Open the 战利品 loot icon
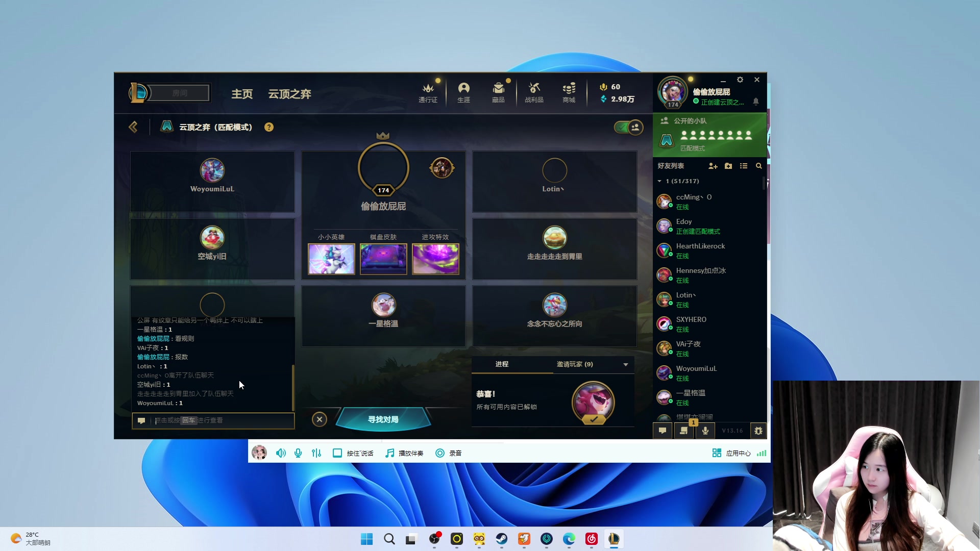 (x=534, y=92)
